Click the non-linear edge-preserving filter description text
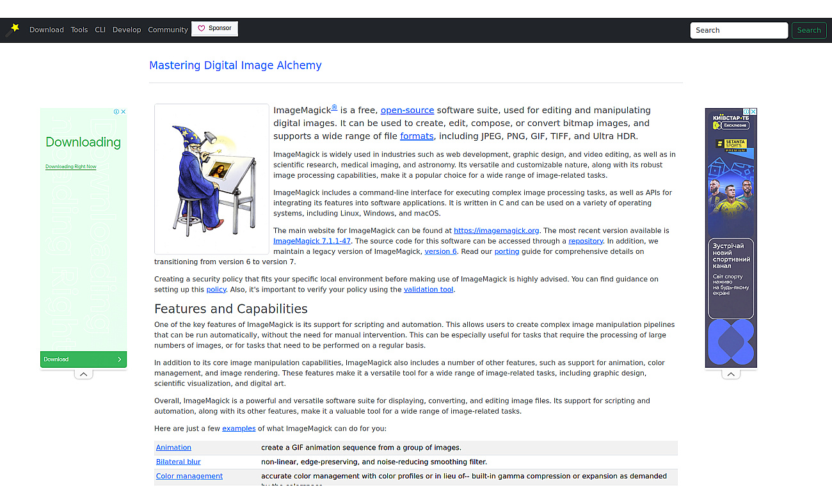The image size is (832, 504). point(374,462)
